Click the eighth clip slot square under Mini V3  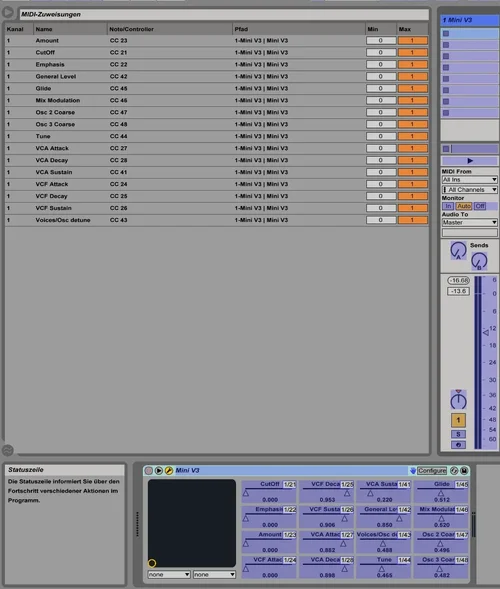coord(446,113)
